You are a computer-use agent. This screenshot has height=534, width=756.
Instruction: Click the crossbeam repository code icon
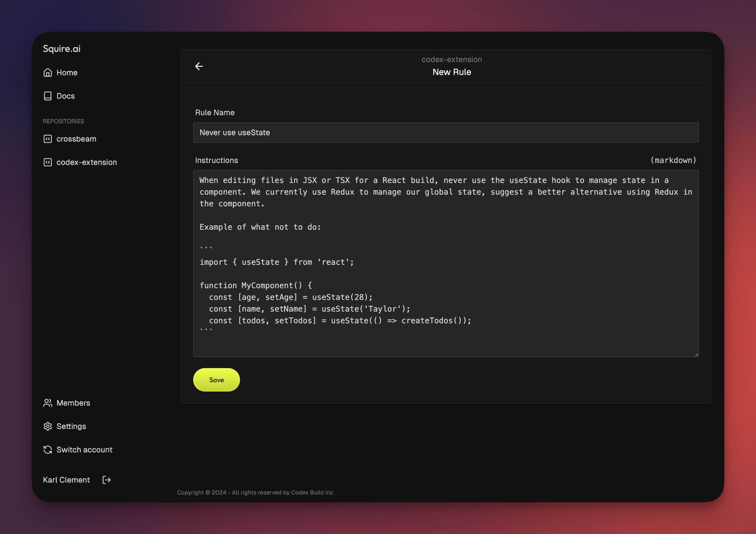pyautogui.click(x=48, y=139)
